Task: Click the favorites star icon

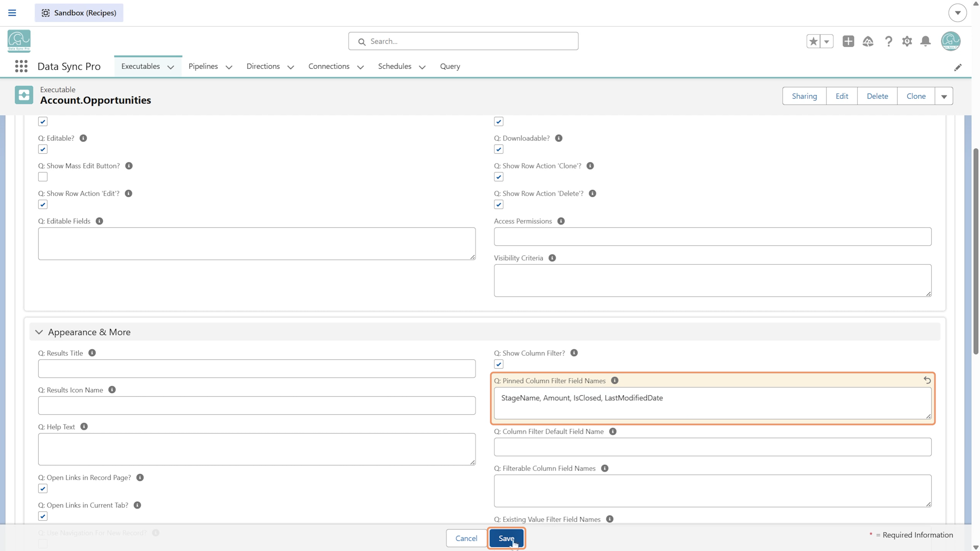Action: (x=813, y=41)
